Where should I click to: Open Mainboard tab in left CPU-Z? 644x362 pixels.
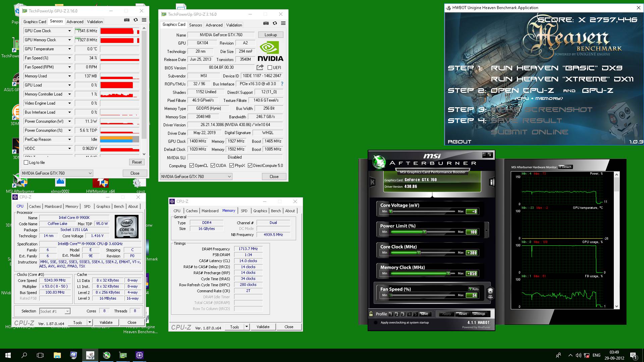(x=53, y=206)
